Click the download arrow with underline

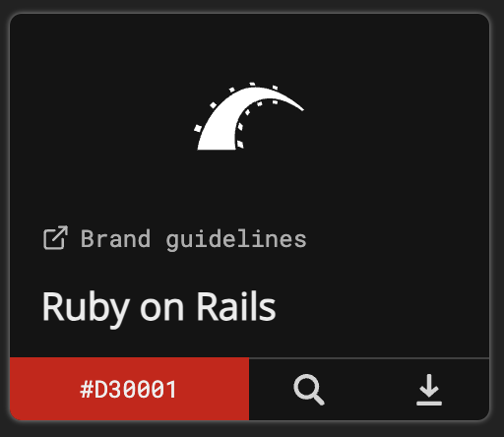pos(429,390)
